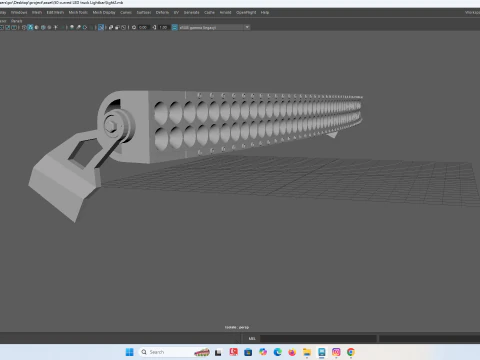The image size is (480, 360).
Task: Click the command output field beside command line
Action: [429, 338]
